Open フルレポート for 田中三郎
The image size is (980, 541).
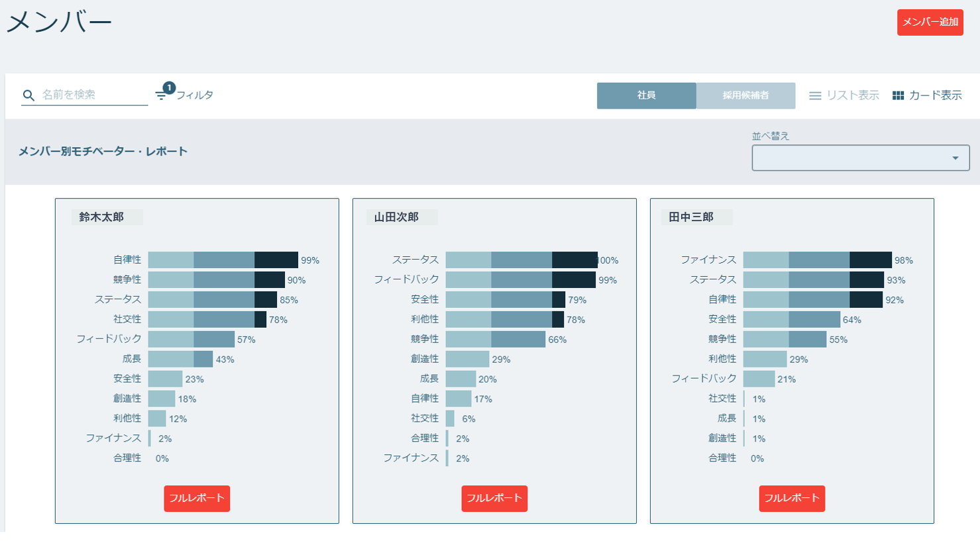click(x=792, y=498)
